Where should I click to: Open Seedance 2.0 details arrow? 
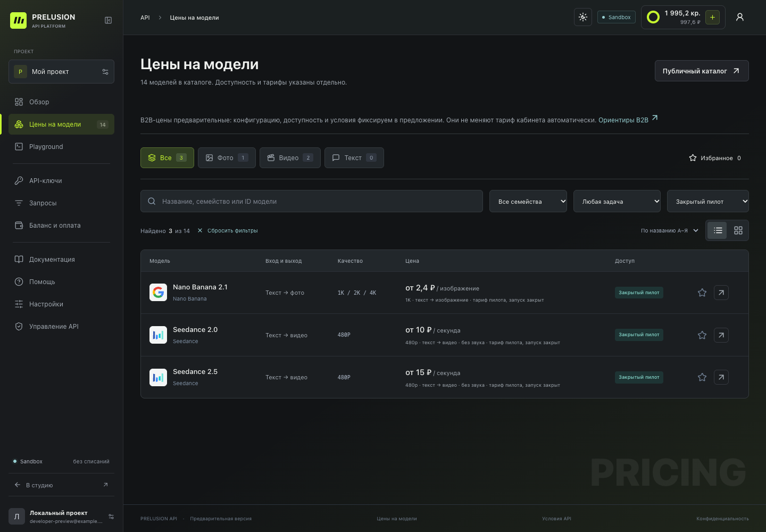pyautogui.click(x=721, y=335)
